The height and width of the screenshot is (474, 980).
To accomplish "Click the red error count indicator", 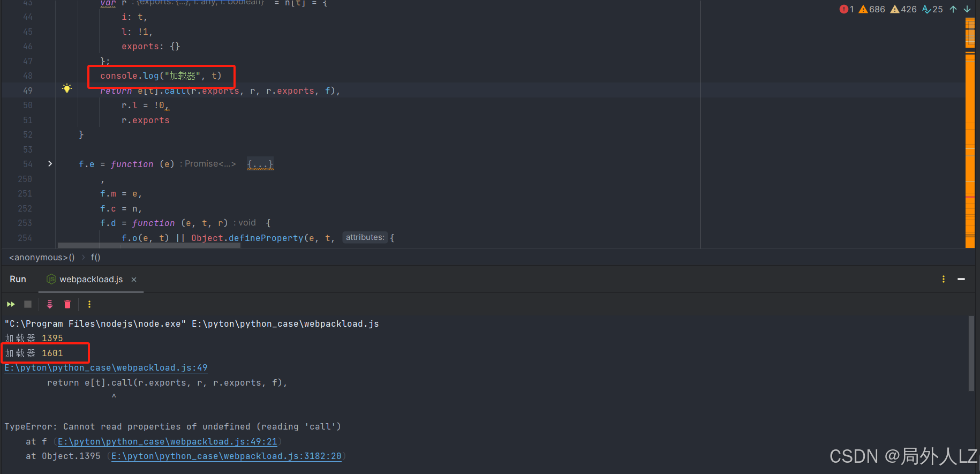I will (847, 9).
